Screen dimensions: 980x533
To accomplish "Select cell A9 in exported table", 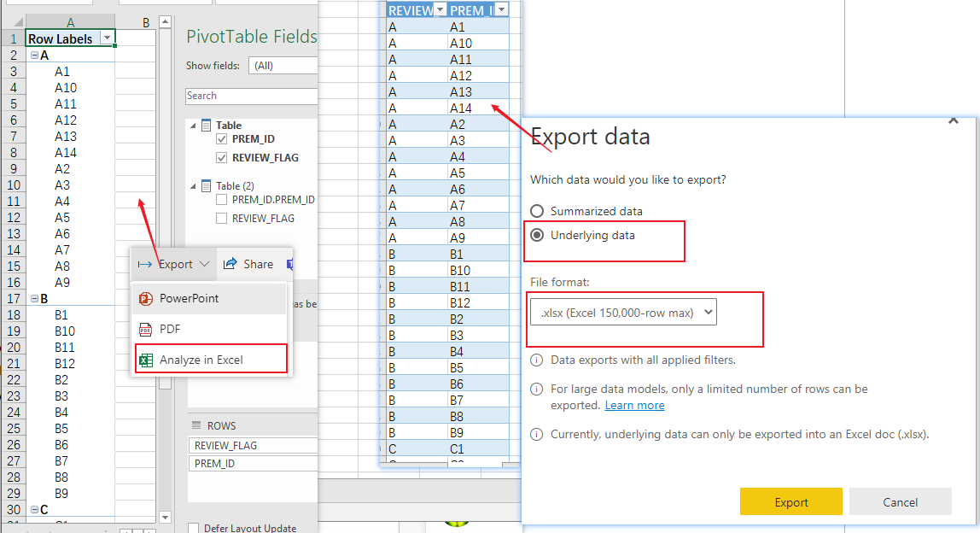I will click(477, 237).
